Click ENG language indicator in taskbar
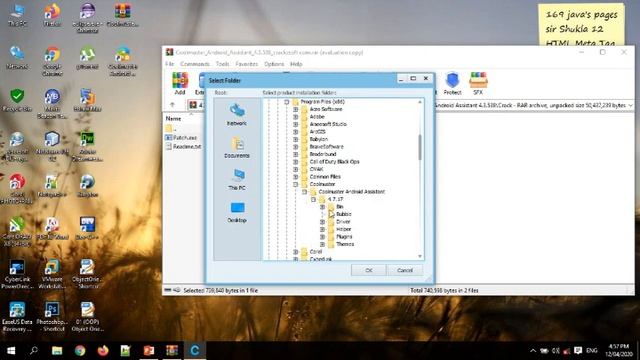Screen dimensions: 640x360 point(591,351)
